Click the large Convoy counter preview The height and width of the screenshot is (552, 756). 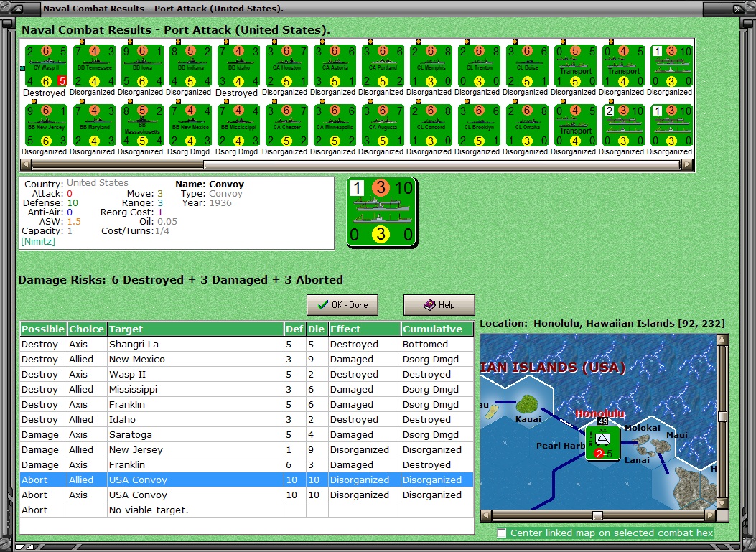coord(382,212)
